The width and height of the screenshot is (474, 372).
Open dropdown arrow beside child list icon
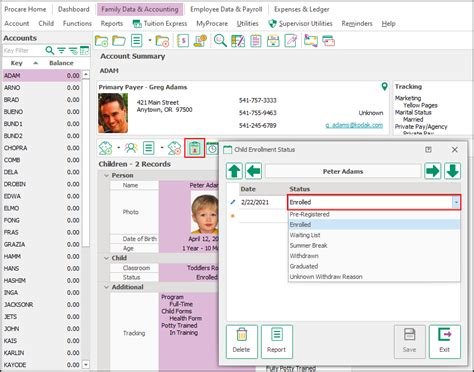tap(162, 148)
